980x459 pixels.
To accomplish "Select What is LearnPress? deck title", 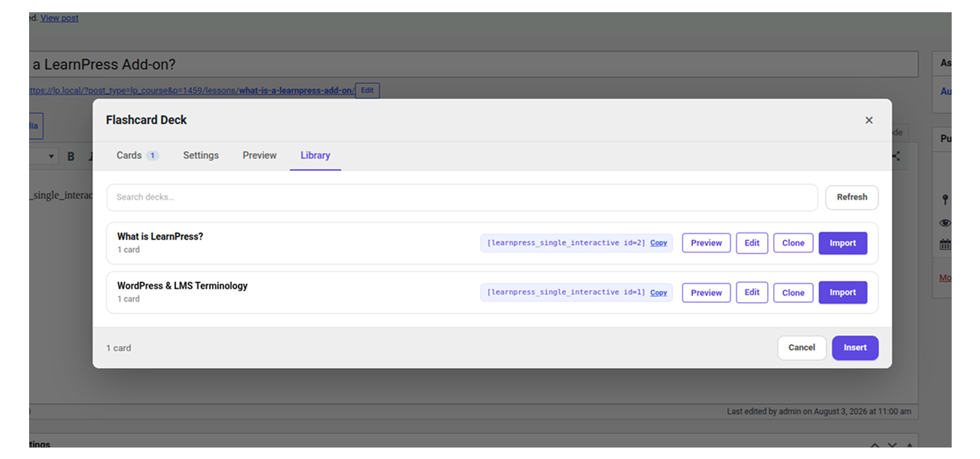I will (160, 236).
